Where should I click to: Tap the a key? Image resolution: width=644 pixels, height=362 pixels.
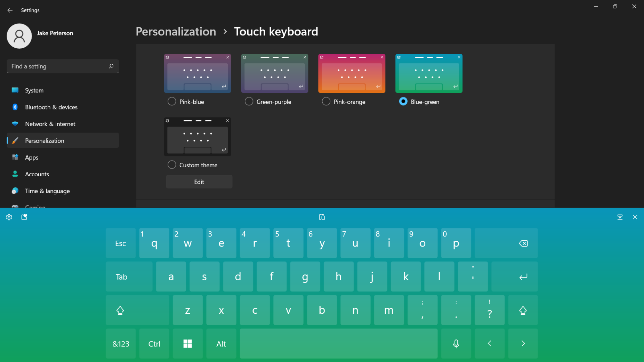(x=171, y=277)
